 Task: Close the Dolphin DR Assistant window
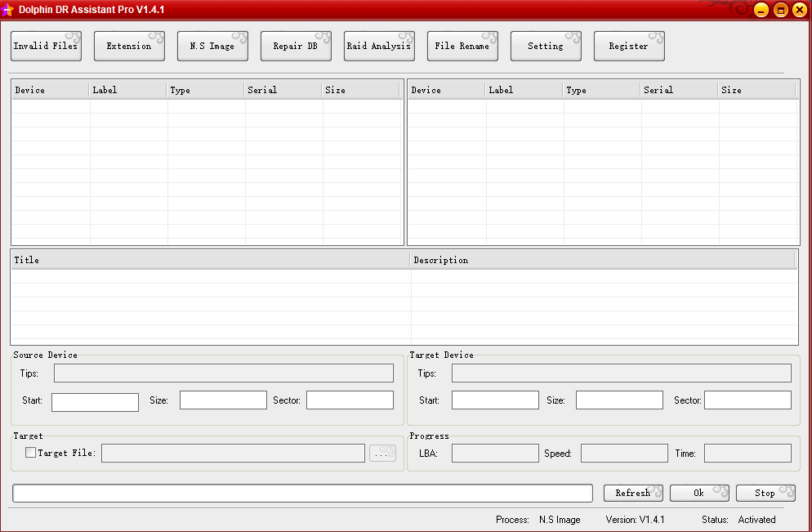pyautogui.click(x=800, y=10)
